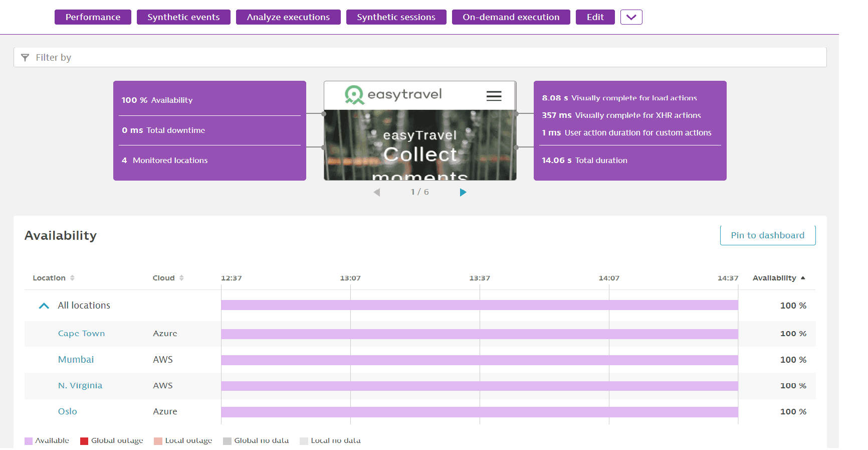Click the Global outage red legend swatch
The height and width of the screenshot is (450, 868).
(84, 441)
